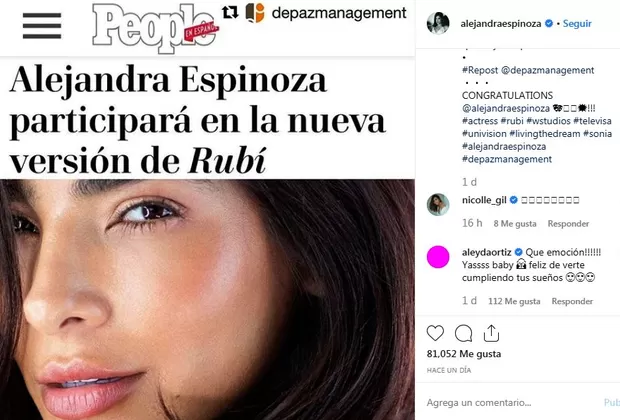Viewport: 620px width, 420px height.
Task: Click the depazmanagement logo icon
Action: (x=255, y=13)
